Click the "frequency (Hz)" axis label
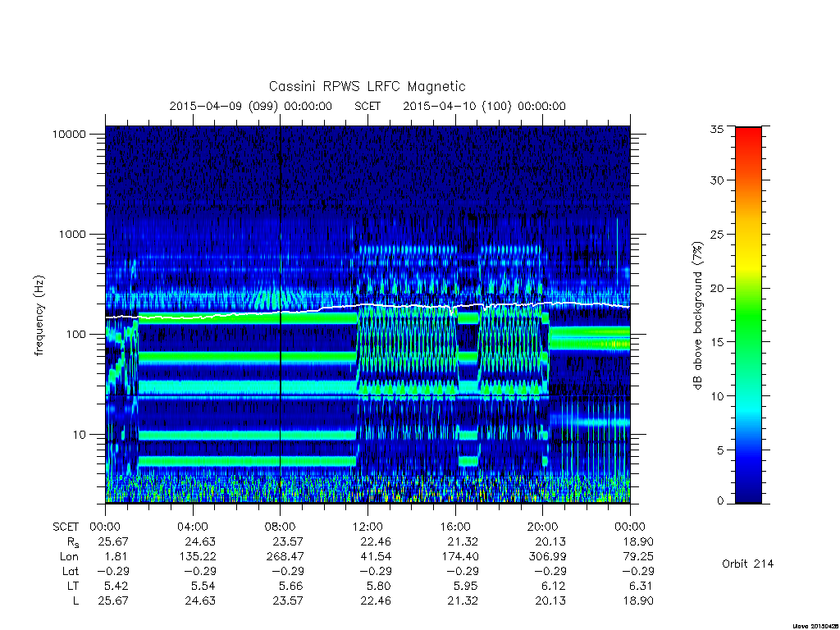 (x=39, y=316)
